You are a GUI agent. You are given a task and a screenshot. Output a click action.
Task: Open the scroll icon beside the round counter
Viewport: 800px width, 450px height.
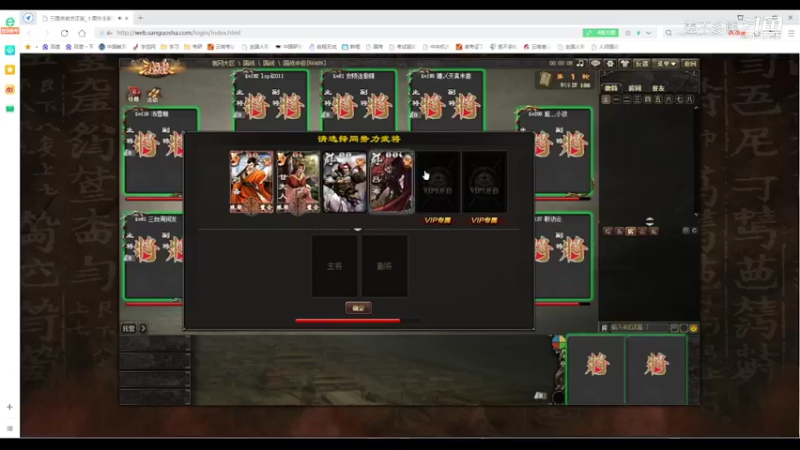click(545, 80)
